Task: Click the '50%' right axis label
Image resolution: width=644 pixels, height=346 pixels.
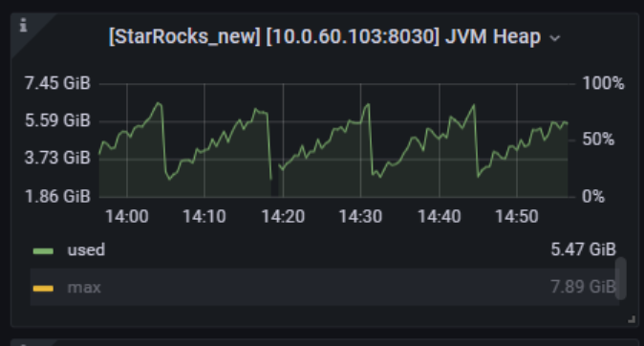Action: (x=598, y=140)
